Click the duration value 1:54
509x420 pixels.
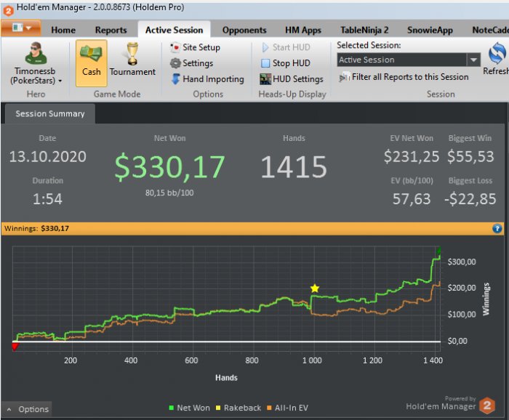(47, 199)
